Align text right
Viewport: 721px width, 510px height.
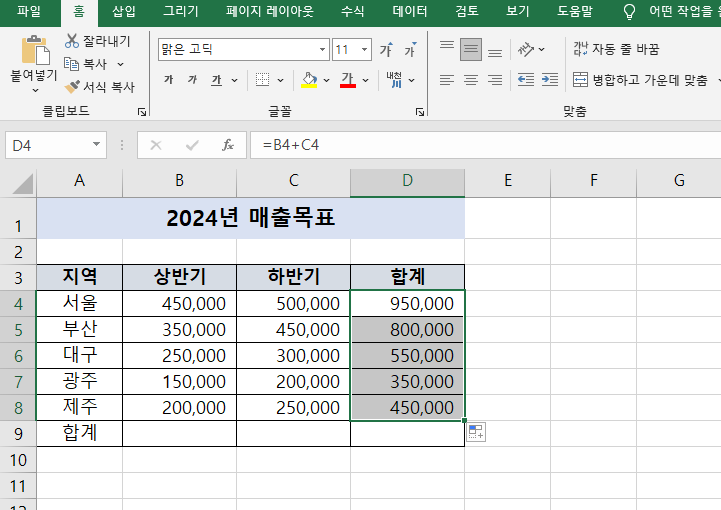coord(495,80)
